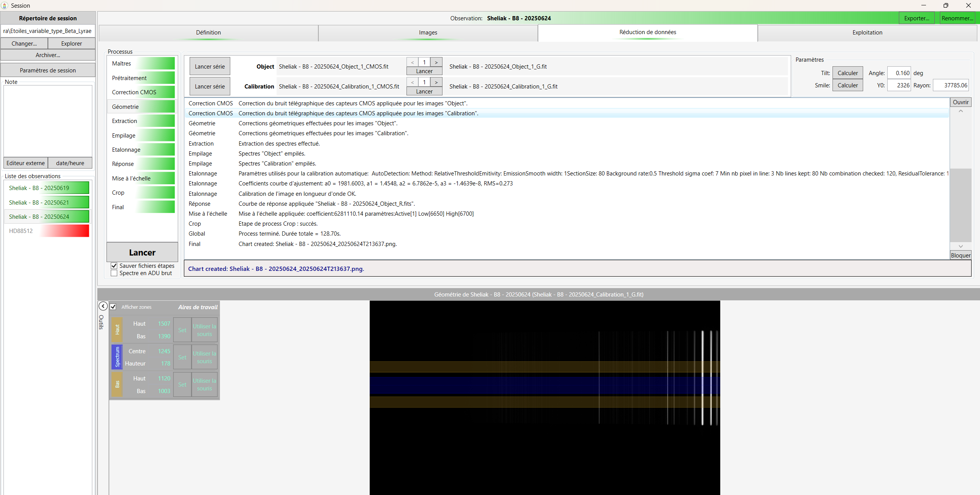
Task: Collapse the Outils panel arrow icon
Action: [103, 306]
